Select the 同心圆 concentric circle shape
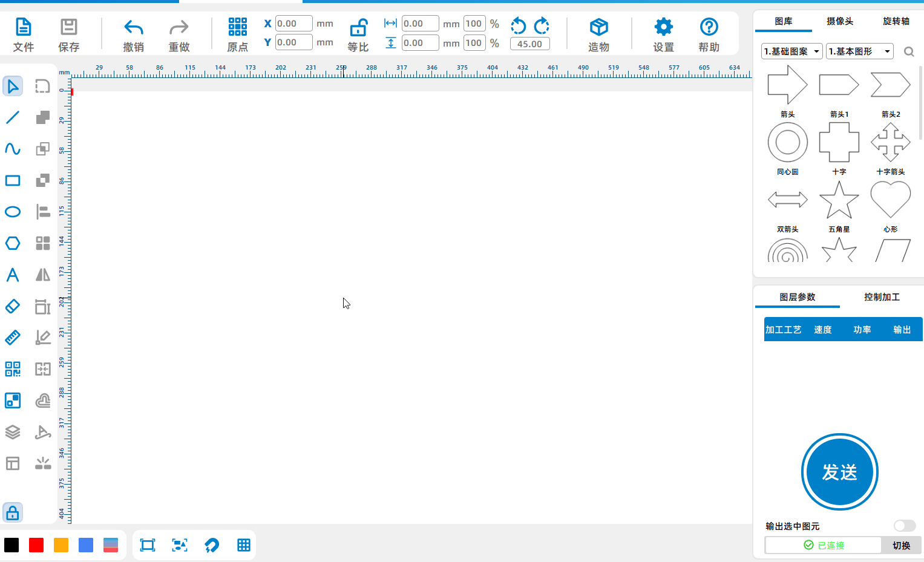 [787, 143]
